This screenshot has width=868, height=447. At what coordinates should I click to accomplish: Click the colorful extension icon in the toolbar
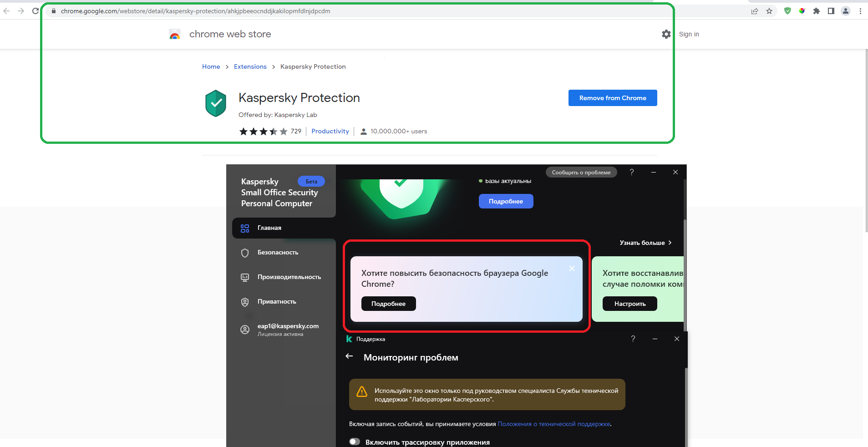click(x=802, y=11)
